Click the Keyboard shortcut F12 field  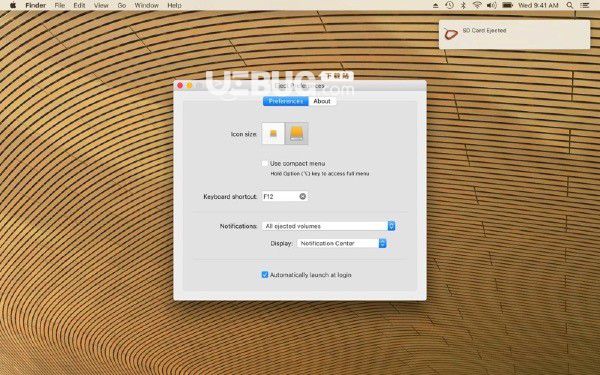(x=285, y=196)
